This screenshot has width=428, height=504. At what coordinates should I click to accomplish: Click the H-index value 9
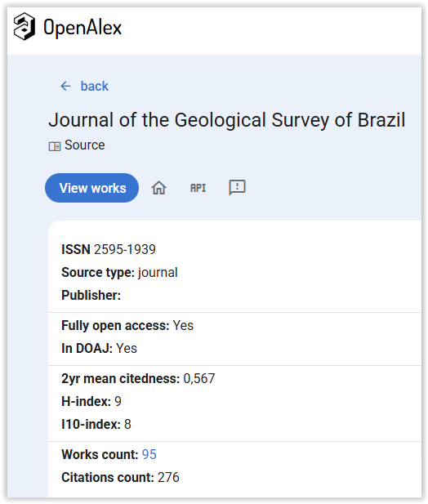(118, 401)
